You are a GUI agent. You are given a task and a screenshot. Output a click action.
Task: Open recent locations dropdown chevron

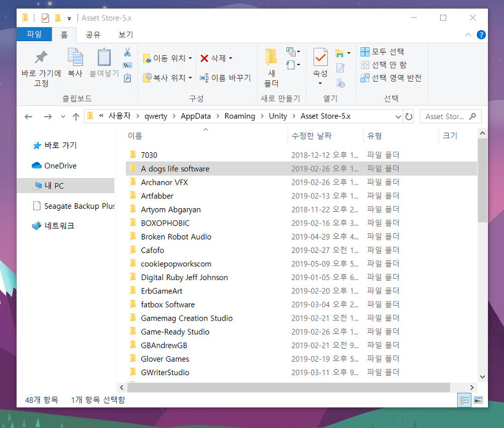click(63, 117)
